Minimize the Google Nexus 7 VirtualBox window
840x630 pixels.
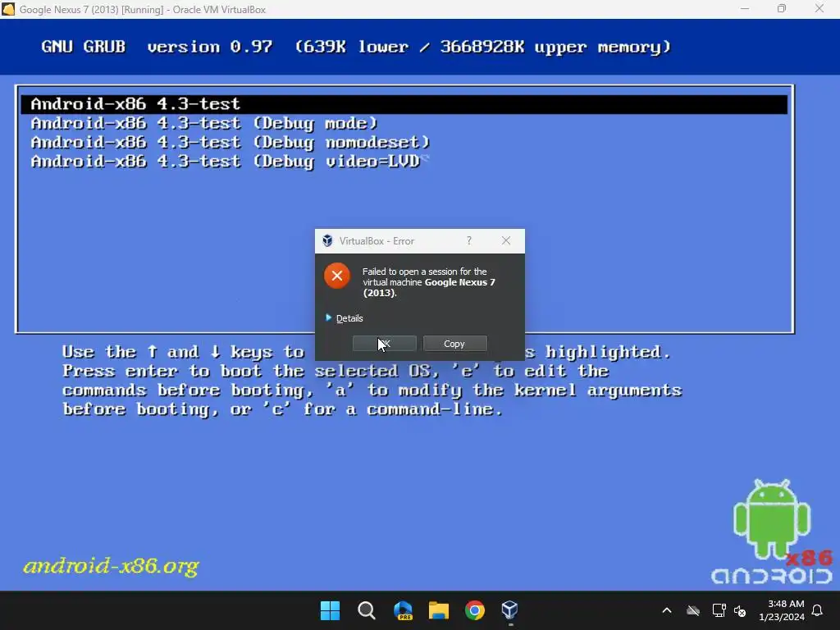745,9
